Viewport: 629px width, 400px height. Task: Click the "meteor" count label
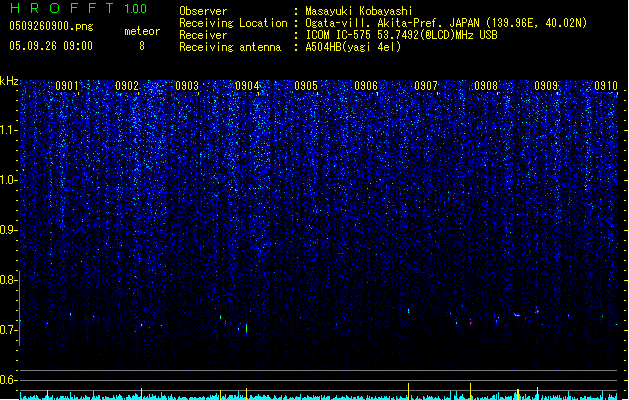coord(142,31)
